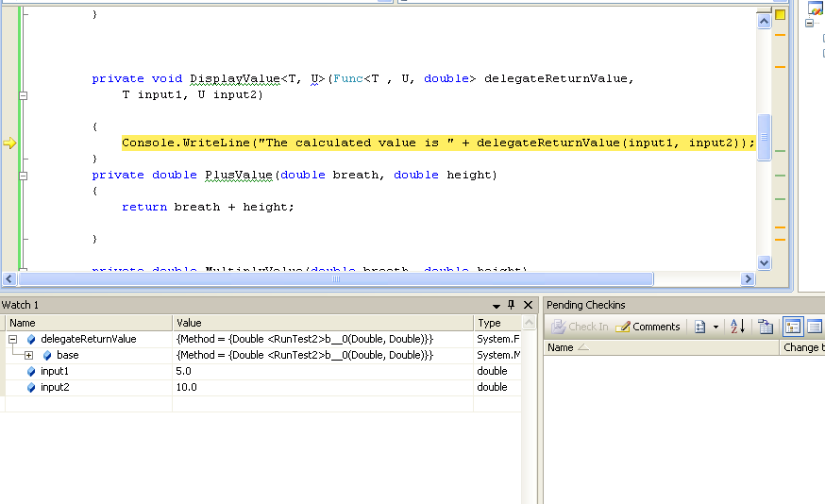Screen dimensions: 825x504
Task: Collapse the DisplayValue method outline
Action: [24, 95]
